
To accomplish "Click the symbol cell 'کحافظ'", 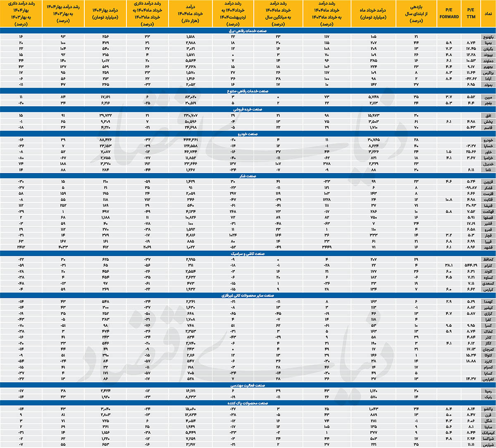I will point(488,260).
